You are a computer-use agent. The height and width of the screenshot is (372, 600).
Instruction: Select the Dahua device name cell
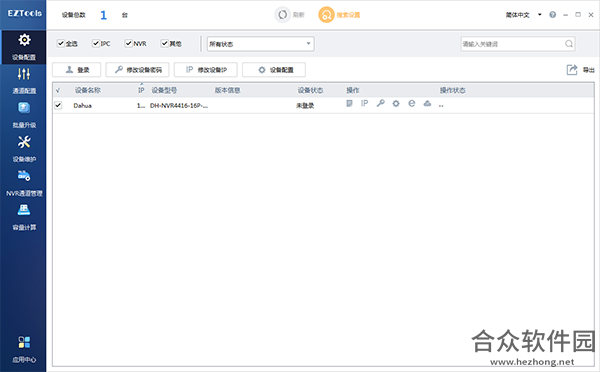pos(83,106)
